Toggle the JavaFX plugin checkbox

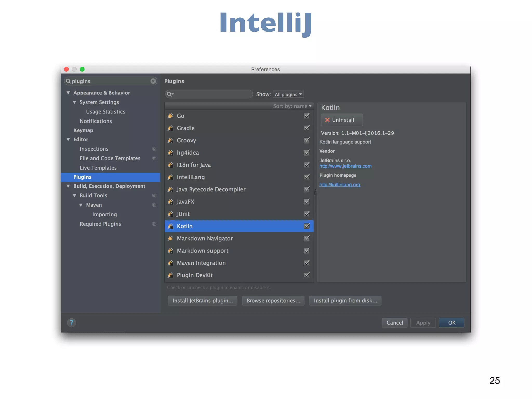click(x=307, y=201)
